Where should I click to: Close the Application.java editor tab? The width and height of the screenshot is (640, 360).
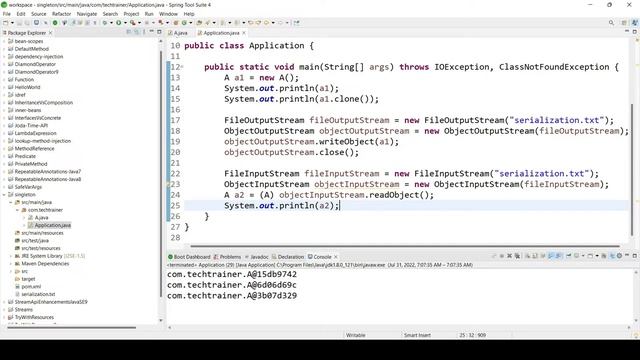[244, 33]
